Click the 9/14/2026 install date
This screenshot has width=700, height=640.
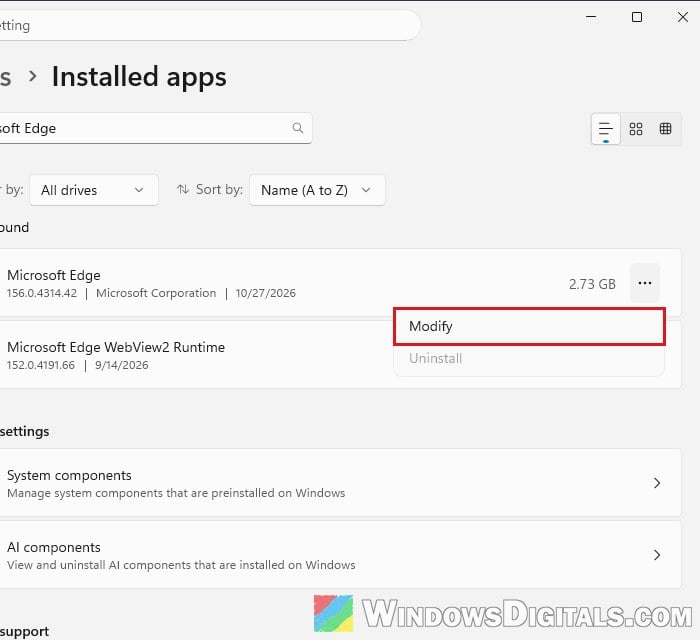click(121, 365)
